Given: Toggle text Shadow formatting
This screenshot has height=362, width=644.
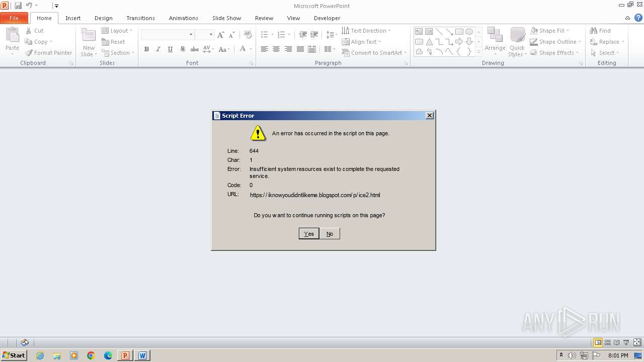Looking at the screenshot, I should tap(182, 49).
